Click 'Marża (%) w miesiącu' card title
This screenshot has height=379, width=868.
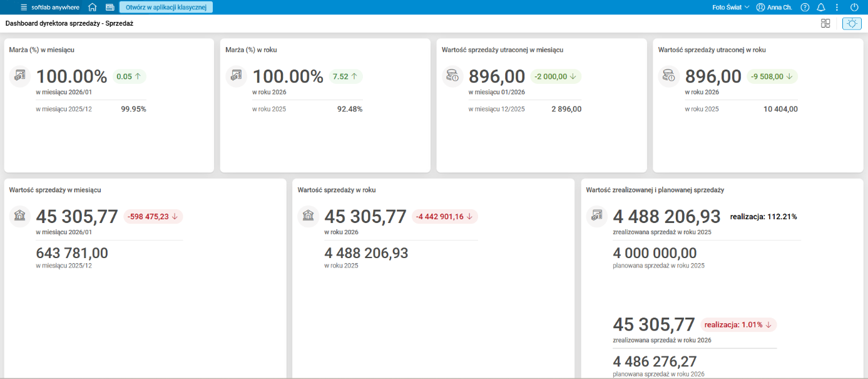click(42, 49)
